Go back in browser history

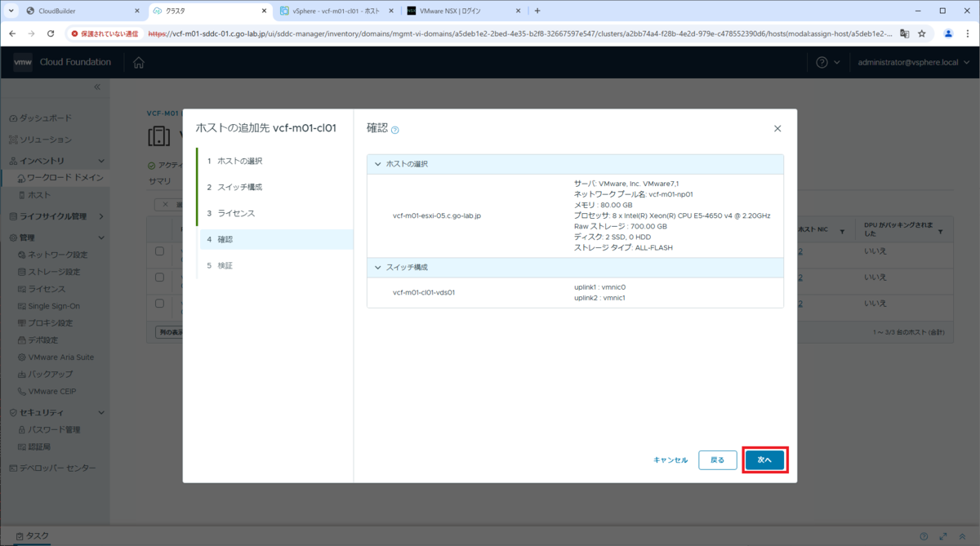pyautogui.click(x=12, y=33)
